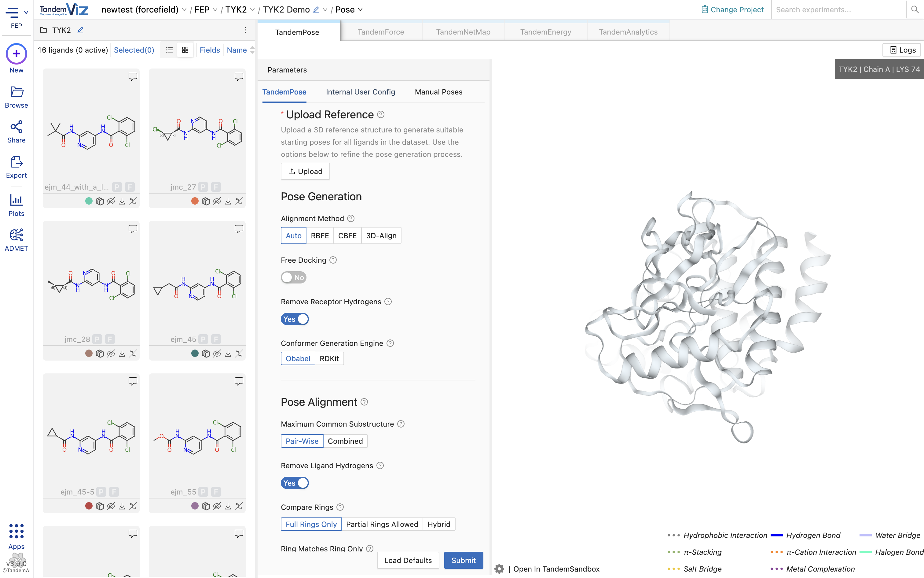Switch to the TandemForce tab
Screen dimensions: 924x578
380,32
